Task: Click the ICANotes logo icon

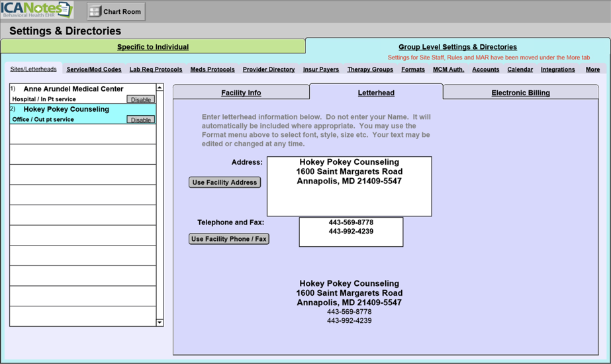Action: click(x=36, y=11)
